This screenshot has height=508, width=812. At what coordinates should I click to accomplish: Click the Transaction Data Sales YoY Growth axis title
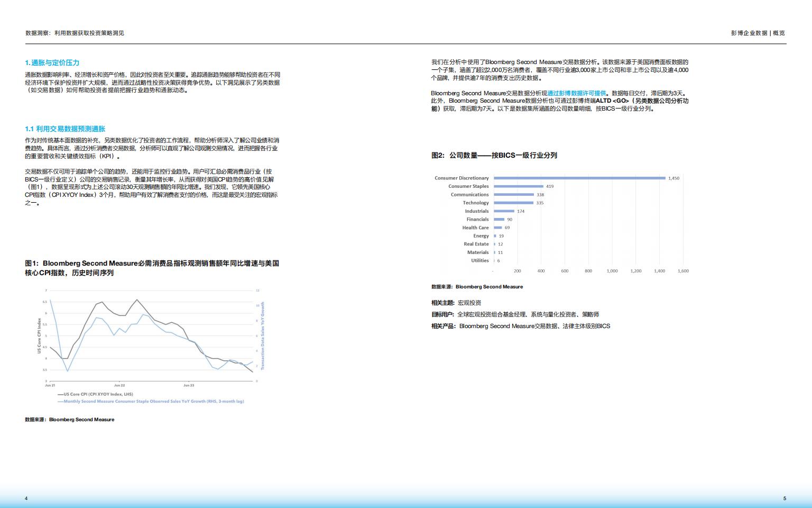[263, 335]
